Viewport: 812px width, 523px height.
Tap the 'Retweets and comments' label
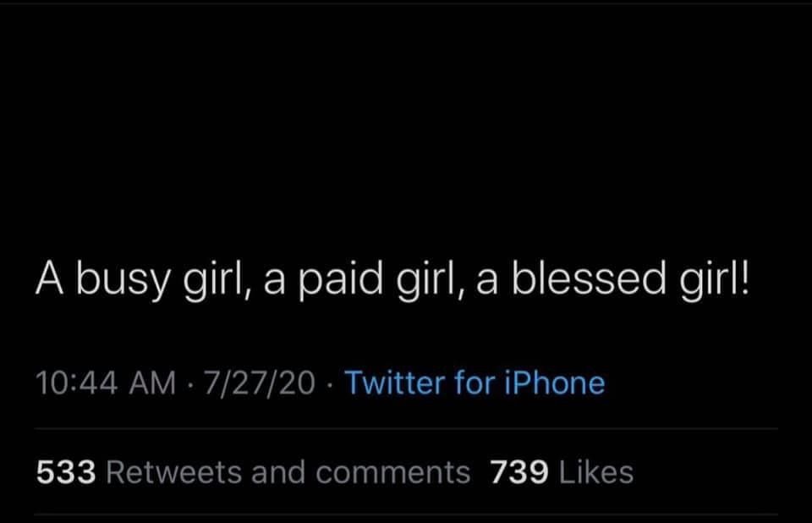pyautogui.click(x=288, y=472)
